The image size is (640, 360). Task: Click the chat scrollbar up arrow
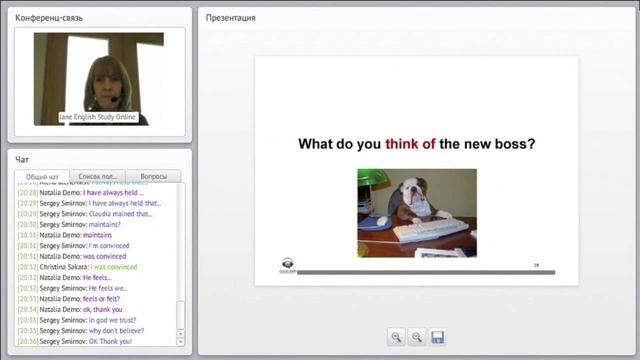[180, 333]
